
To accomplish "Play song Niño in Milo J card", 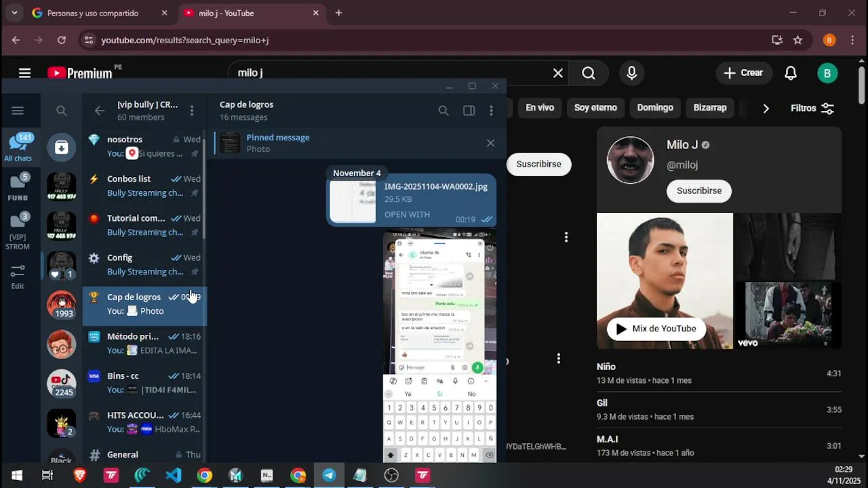I will coord(719,373).
